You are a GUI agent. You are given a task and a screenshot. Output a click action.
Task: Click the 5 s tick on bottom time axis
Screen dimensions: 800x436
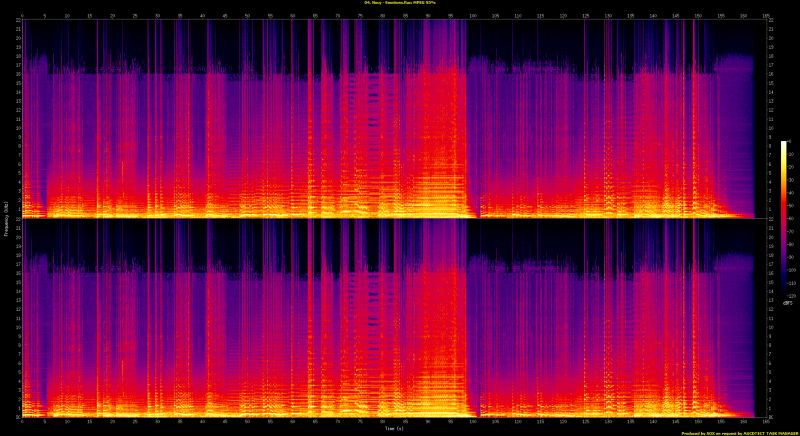[x=44, y=421]
